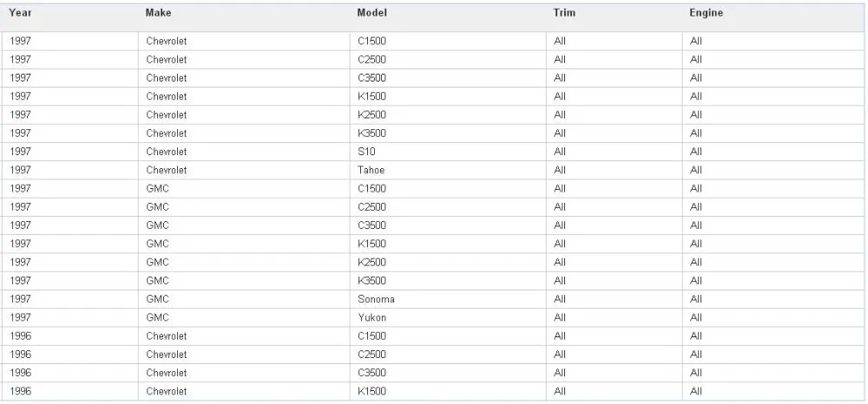Click the Model column header
The height and width of the screenshot is (404, 868).
pos(372,13)
